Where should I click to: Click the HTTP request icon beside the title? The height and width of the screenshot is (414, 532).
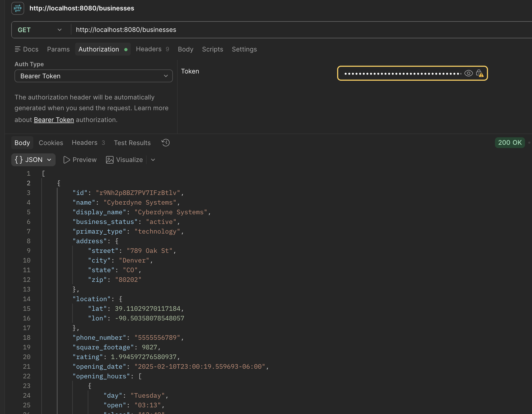[x=18, y=8]
